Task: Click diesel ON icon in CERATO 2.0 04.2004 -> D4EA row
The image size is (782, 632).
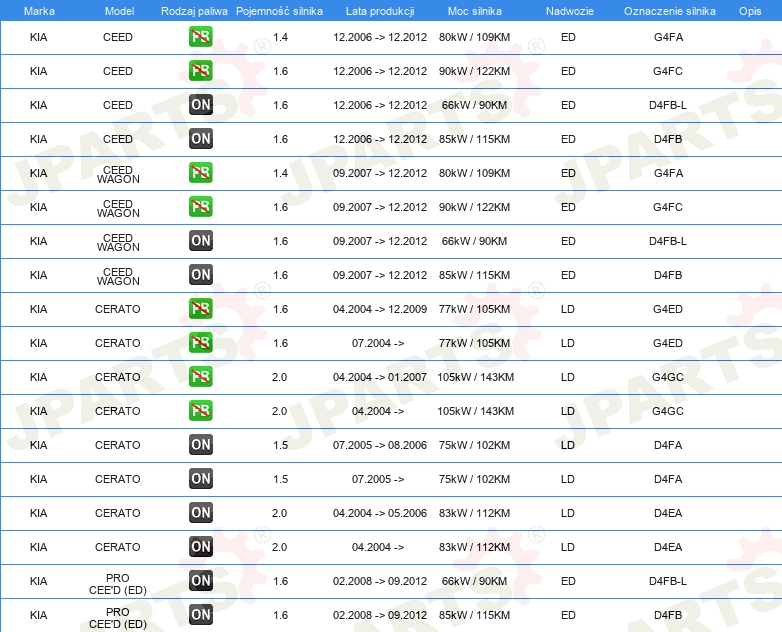Action: [x=200, y=546]
